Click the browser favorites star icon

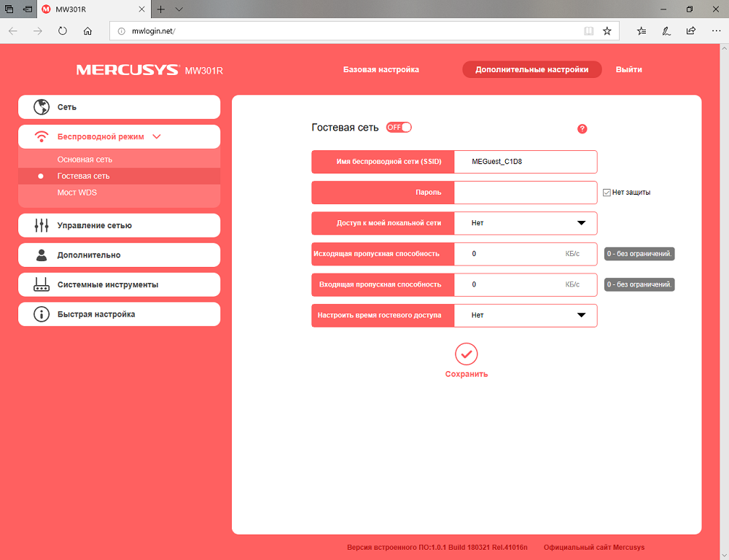point(607,31)
